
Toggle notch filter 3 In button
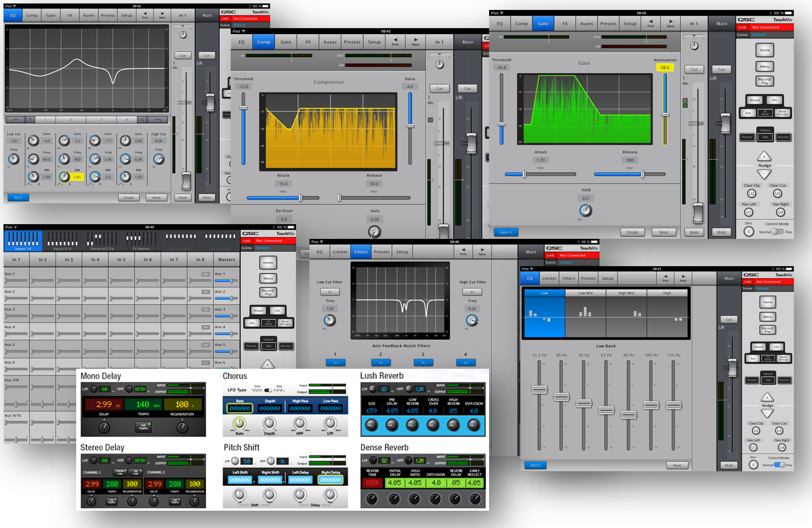pos(423,363)
